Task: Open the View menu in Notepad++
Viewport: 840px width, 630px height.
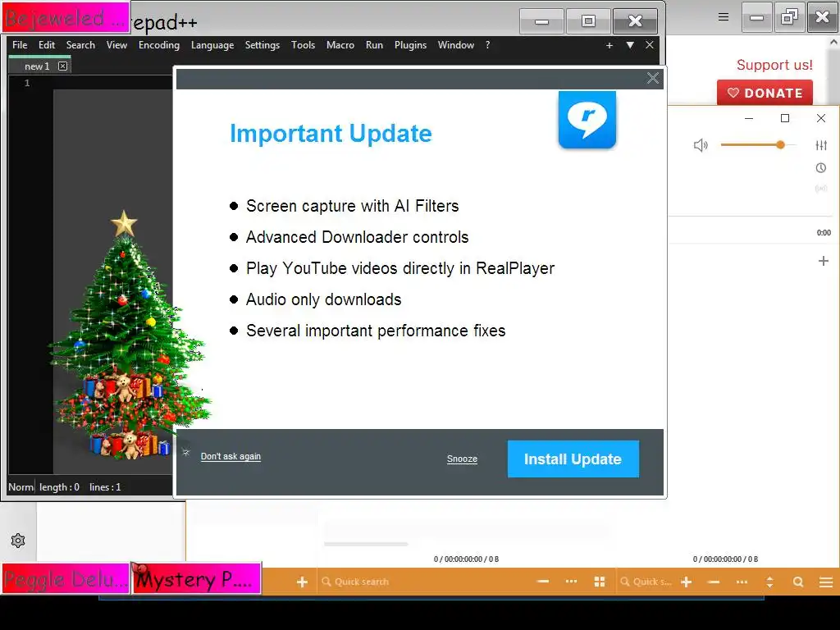Action: (116, 45)
